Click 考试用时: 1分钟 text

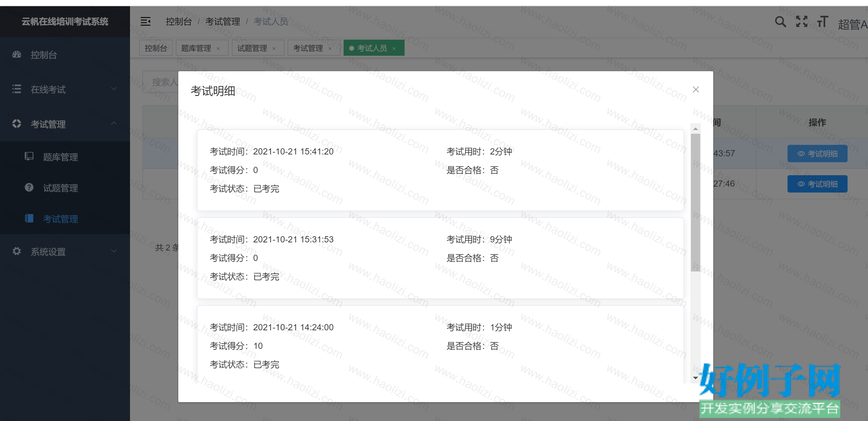(x=479, y=327)
